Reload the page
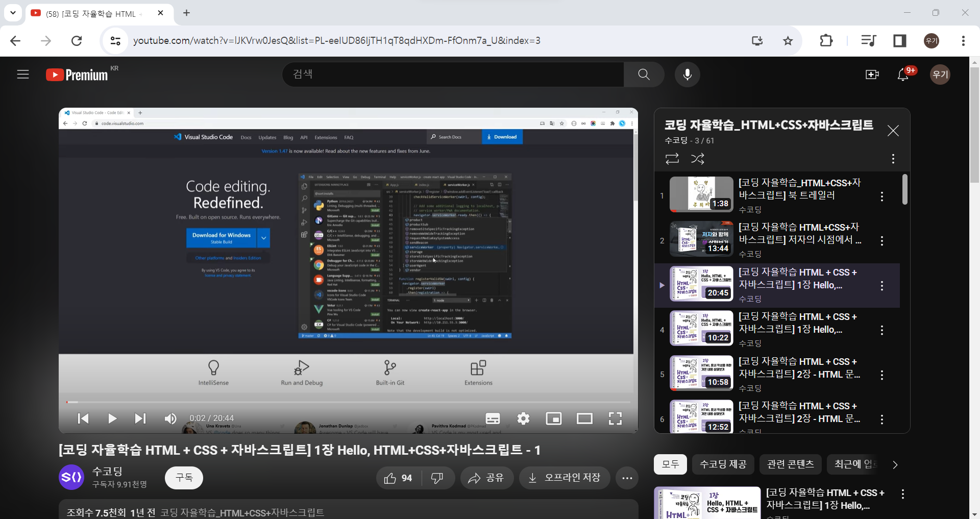 [77, 41]
